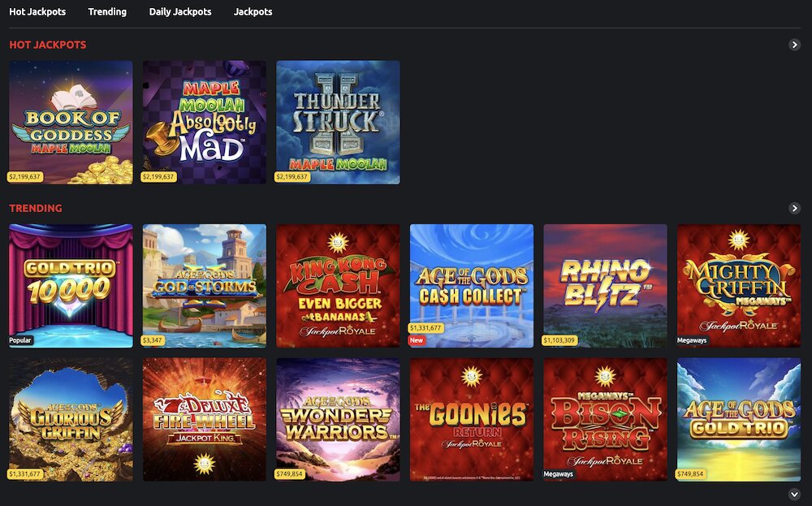This screenshot has height=506, width=812.
Task: Open the Gold Trio 10000 game
Action: point(71,285)
